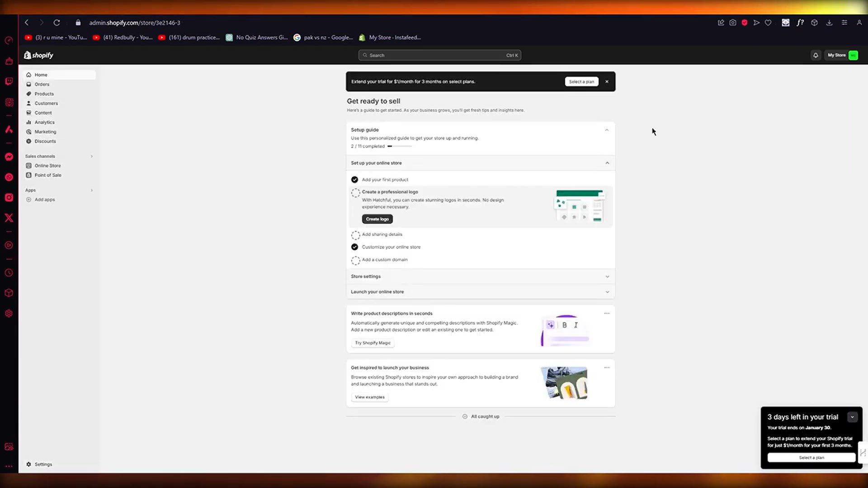
Task: Open the My Store - Instafeed bookmark
Action: point(390,38)
